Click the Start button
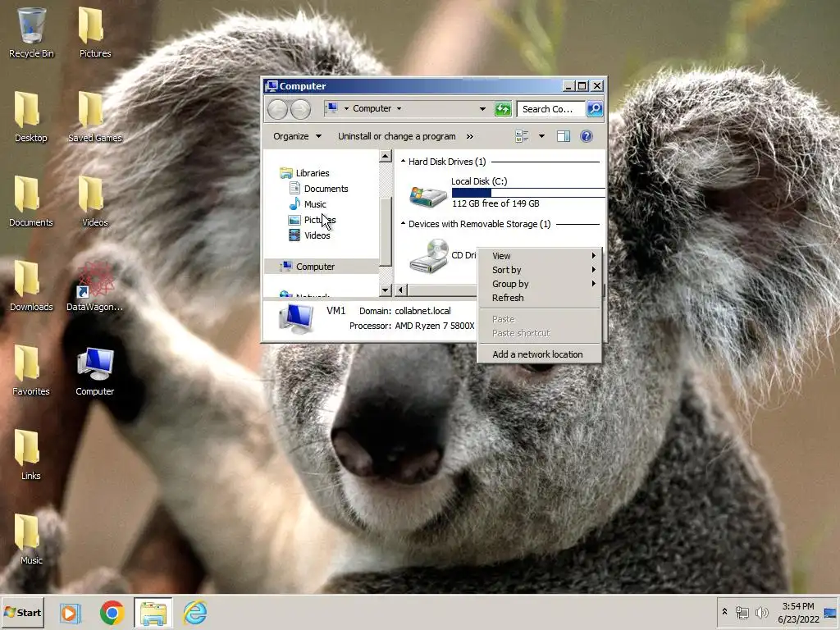Image resolution: width=840 pixels, height=630 pixels. pyautogui.click(x=22, y=612)
